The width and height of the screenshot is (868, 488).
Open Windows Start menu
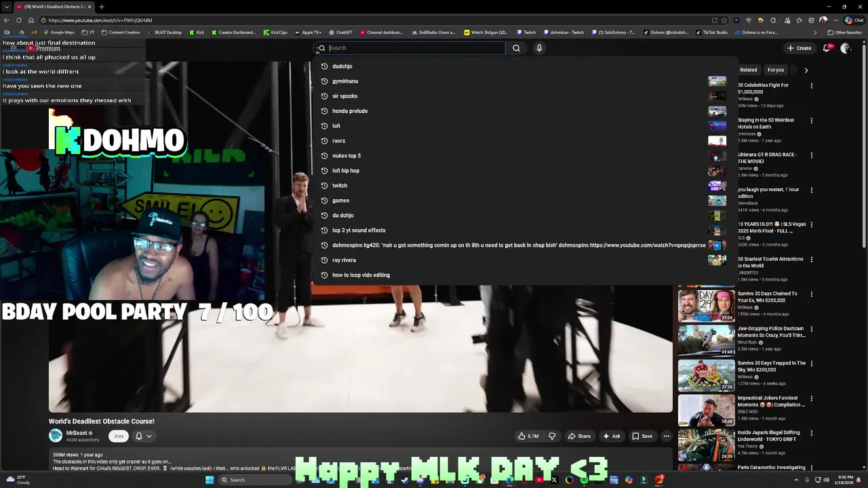(x=210, y=480)
